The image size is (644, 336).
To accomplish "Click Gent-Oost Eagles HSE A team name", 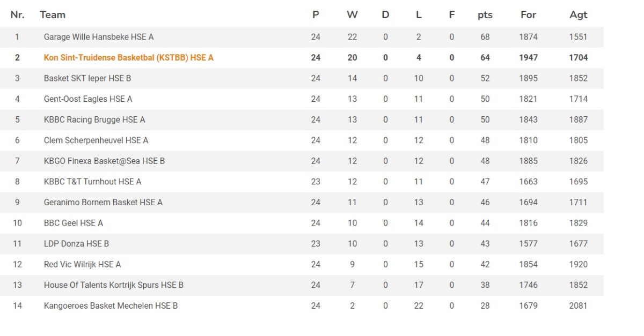I will pos(88,99).
